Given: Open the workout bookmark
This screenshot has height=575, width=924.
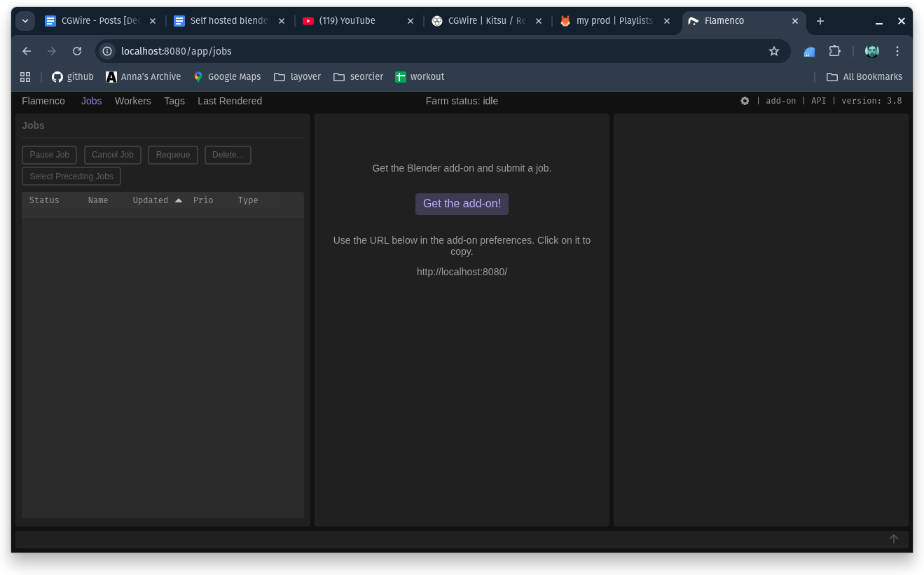Looking at the screenshot, I should tap(420, 77).
